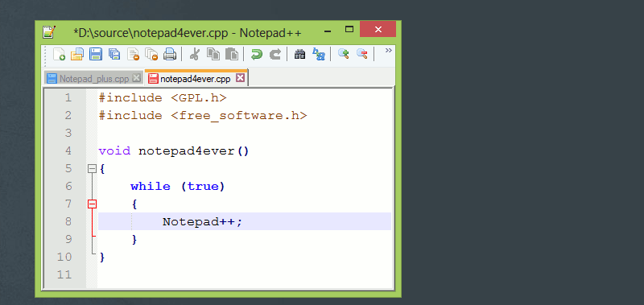Zoom in with the magnifier plus icon
The height and width of the screenshot is (305, 644).
tap(344, 54)
